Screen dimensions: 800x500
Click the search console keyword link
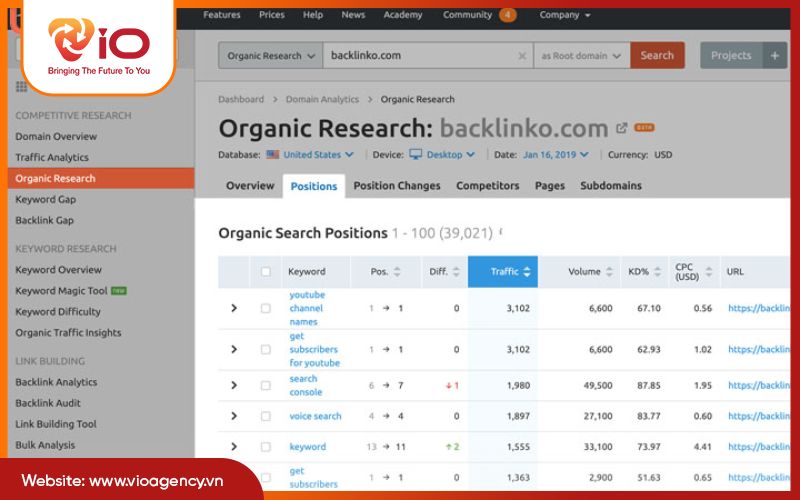306,385
